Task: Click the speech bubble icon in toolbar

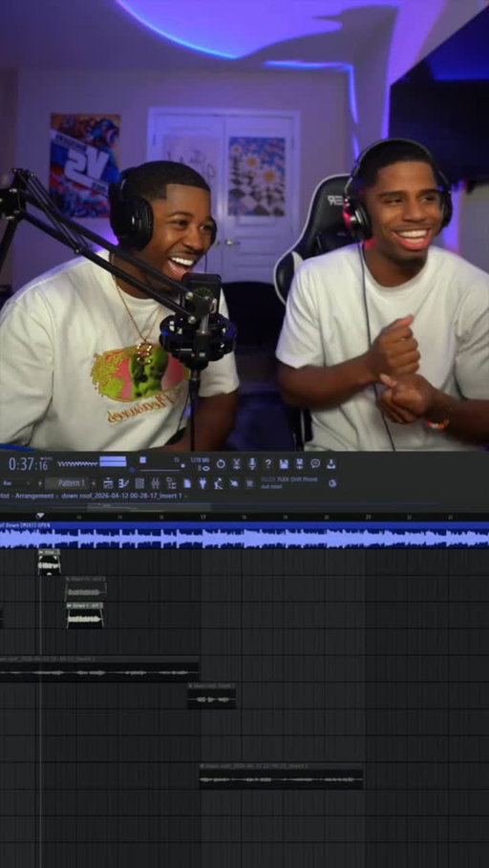Action: pos(315,464)
